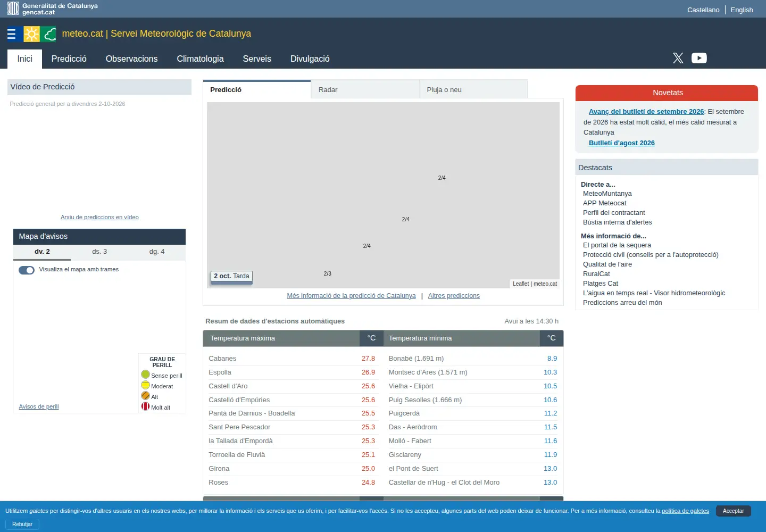This screenshot has height=532, width=766.
Task: Reject cookies with the Rebutjar button
Action: [x=22, y=524]
